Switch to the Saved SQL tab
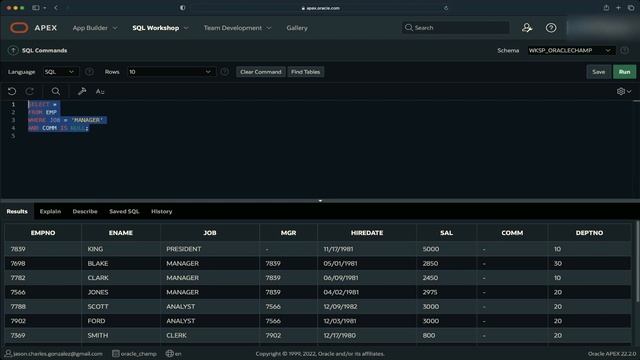 [124, 211]
